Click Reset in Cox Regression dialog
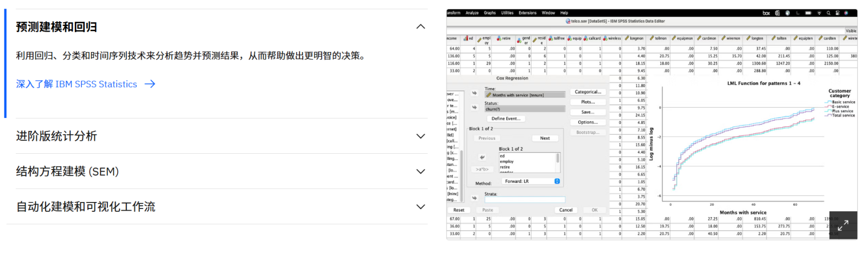The height and width of the screenshot is (261, 868). coord(459,210)
